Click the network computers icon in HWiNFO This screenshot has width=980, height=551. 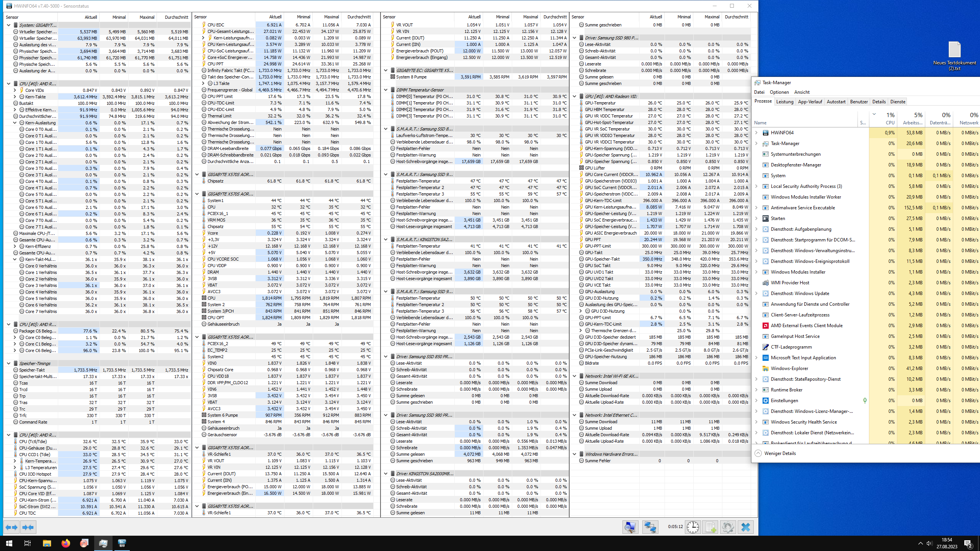tap(650, 527)
